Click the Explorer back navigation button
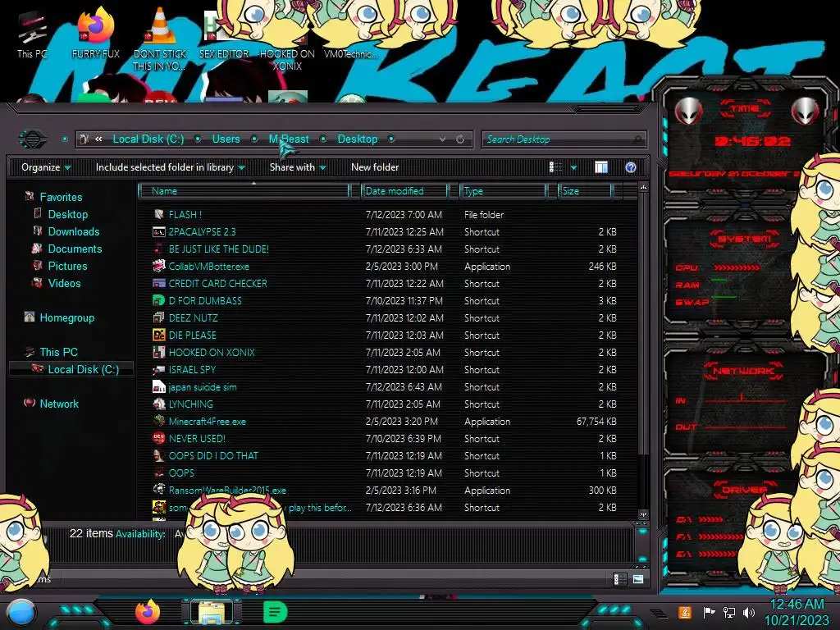Screen dimensions: 840x630 (33, 139)
